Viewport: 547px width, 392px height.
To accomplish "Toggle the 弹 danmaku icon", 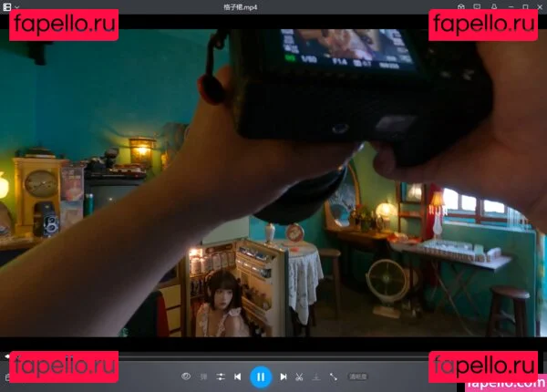I will [203, 376].
